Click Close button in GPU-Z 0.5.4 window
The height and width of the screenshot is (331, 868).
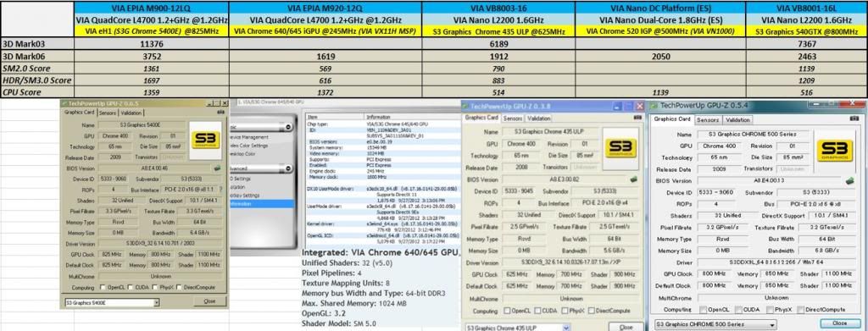839,323
